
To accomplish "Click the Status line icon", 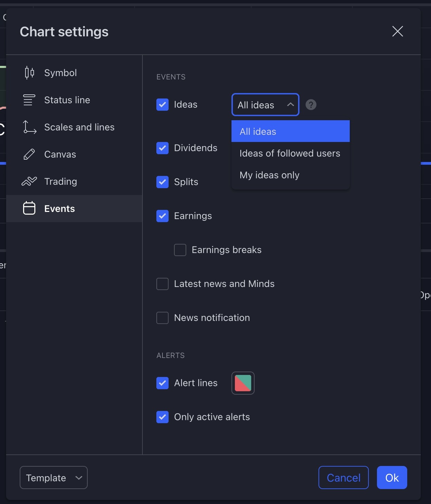I will [x=29, y=100].
